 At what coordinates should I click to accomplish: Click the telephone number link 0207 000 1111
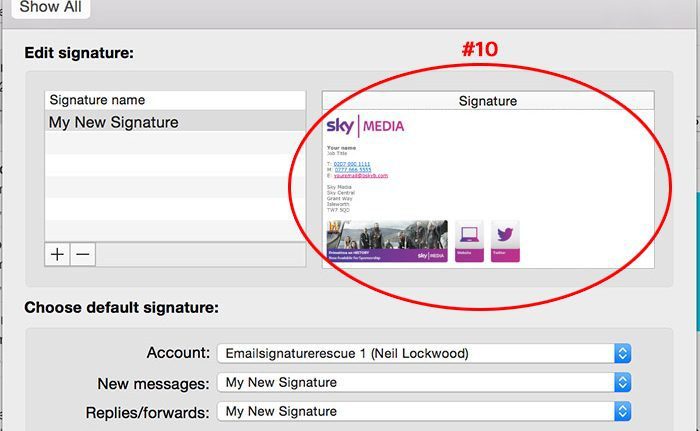[x=352, y=163]
